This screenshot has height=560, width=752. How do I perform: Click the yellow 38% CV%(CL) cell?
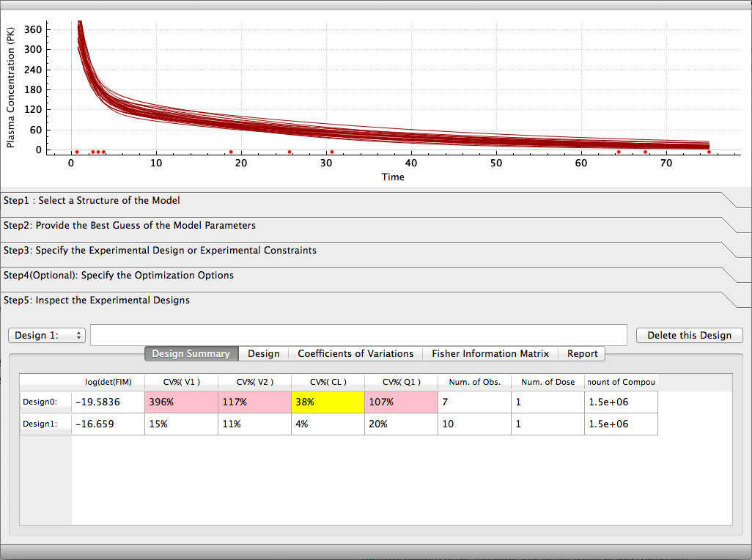328,402
